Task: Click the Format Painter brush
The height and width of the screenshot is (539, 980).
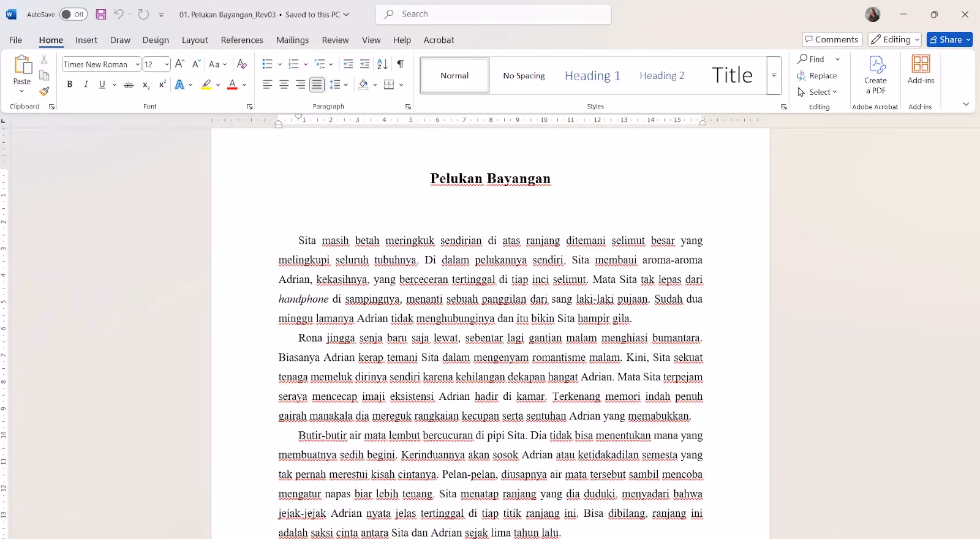Action: [x=44, y=91]
